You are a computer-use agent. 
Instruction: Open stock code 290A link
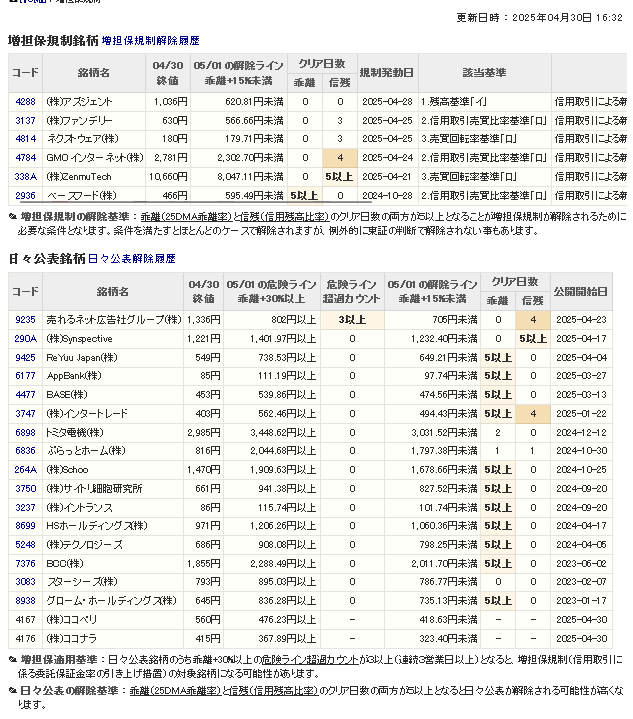(25, 339)
